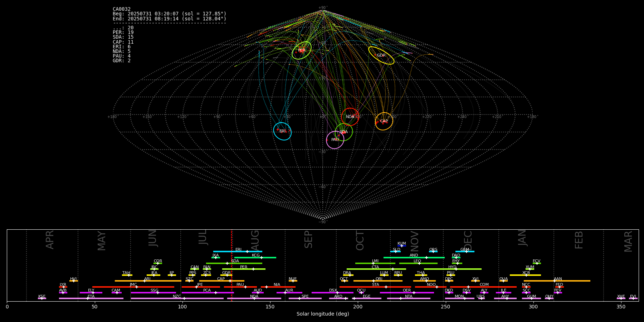Click the +270 longitude label on sky map
The width and height of the screenshot is (644, 322).
point(426,117)
